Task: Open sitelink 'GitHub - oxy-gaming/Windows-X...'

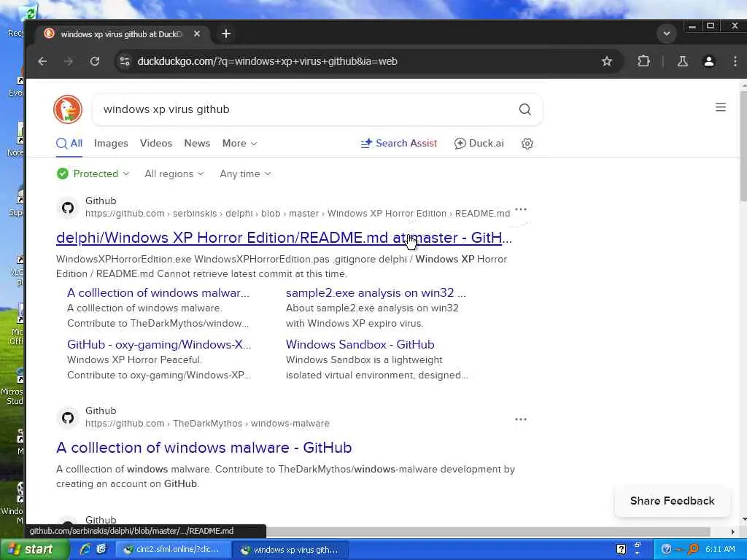Action: pos(159,344)
